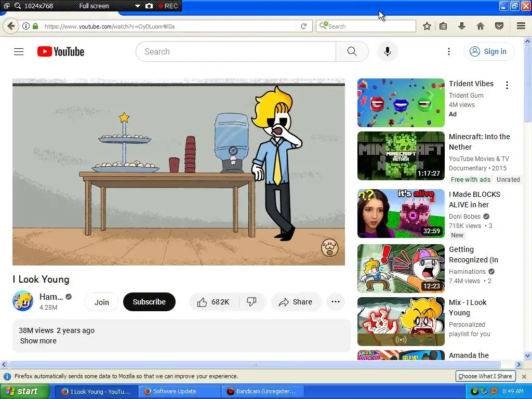Expand description with Show more

point(38,341)
